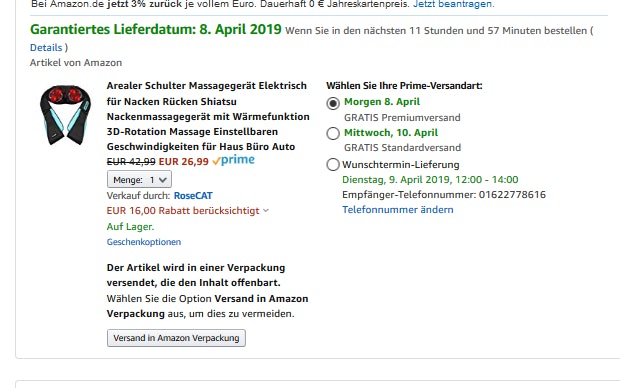Select Mittwoch, 10. April standard shipping
This screenshot has height=388, width=620.
333,133
